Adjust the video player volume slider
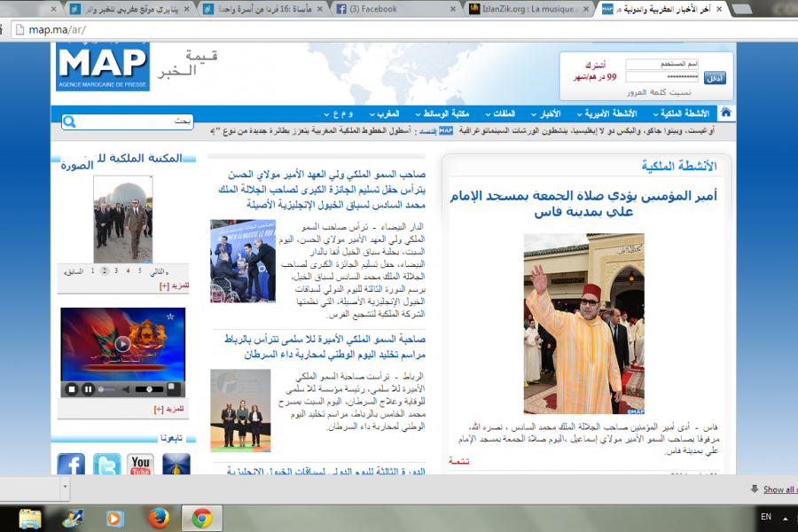The width and height of the screenshot is (798, 532). (149, 388)
